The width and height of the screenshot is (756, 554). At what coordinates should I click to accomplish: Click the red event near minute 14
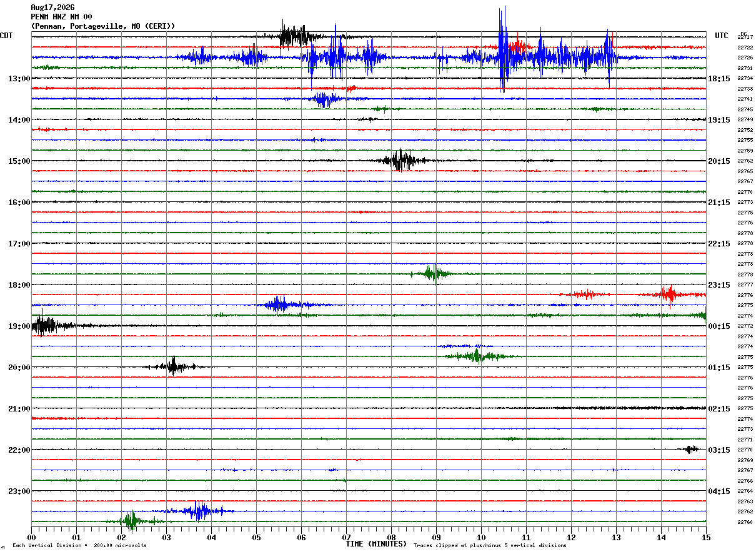670,294
